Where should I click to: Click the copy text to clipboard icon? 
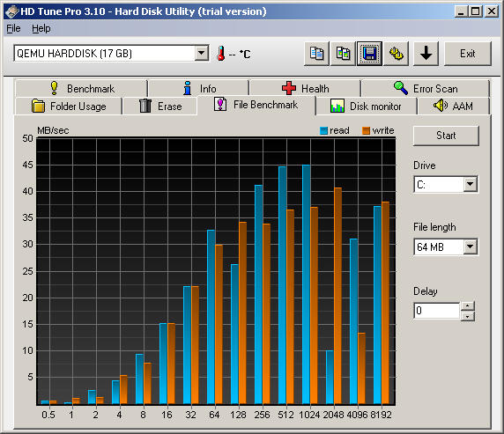(x=316, y=54)
